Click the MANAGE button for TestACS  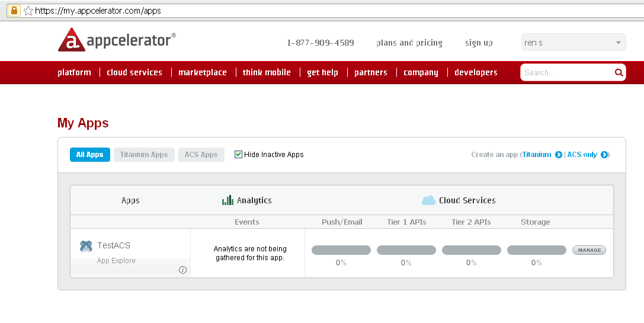click(589, 250)
